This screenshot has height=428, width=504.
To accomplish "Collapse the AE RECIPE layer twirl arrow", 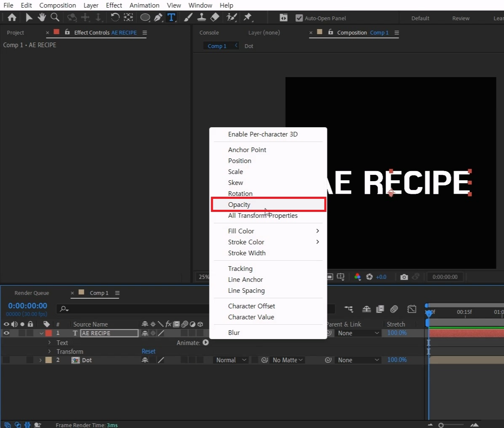I will coord(41,333).
